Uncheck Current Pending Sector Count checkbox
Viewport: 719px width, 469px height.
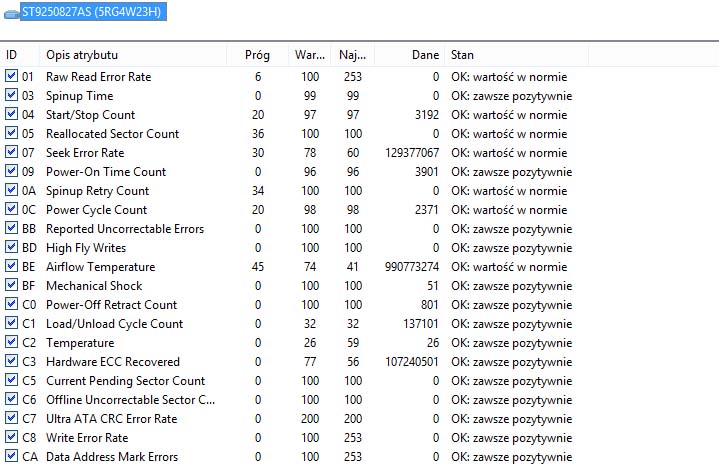pos(11,380)
